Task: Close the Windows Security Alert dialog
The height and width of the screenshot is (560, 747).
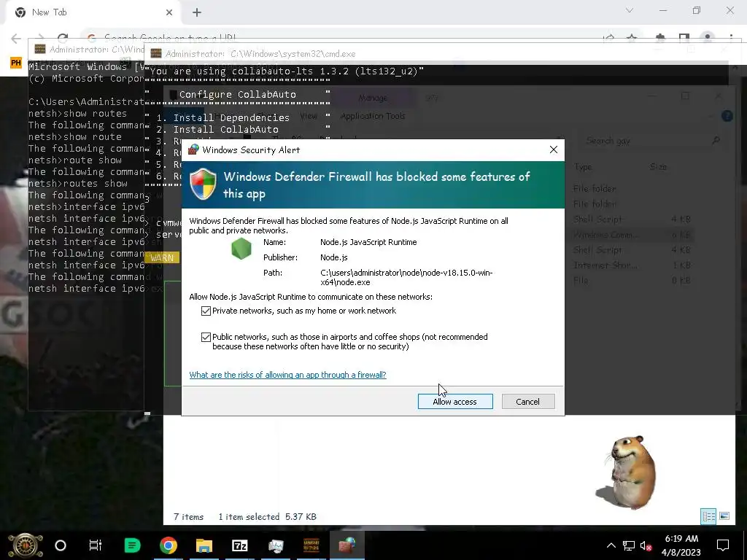Action: (553, 149)
